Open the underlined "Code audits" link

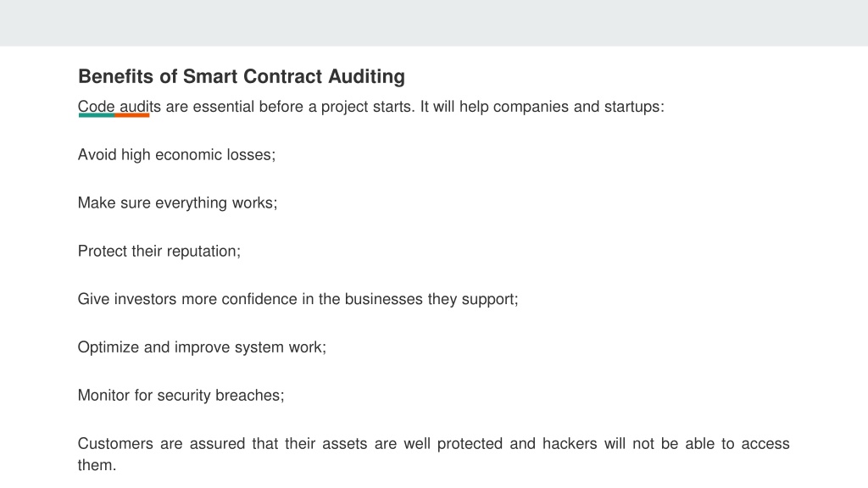119,107
